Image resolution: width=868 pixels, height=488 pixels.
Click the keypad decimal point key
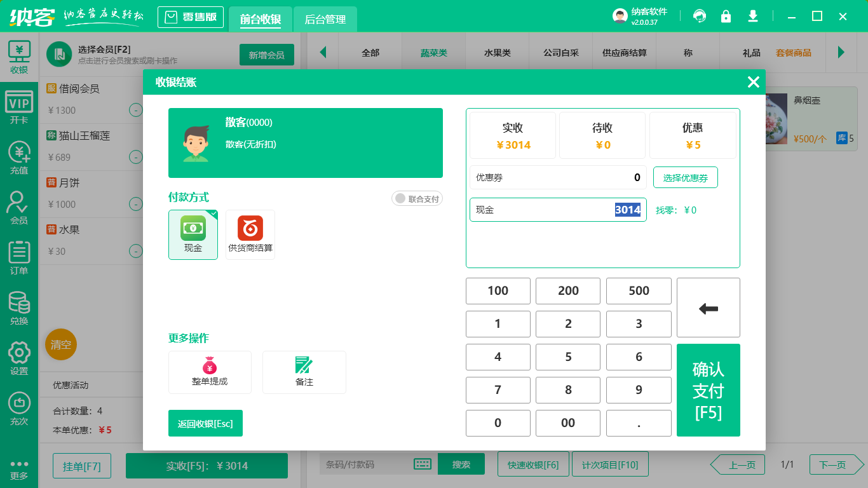(x=639, y=423)
